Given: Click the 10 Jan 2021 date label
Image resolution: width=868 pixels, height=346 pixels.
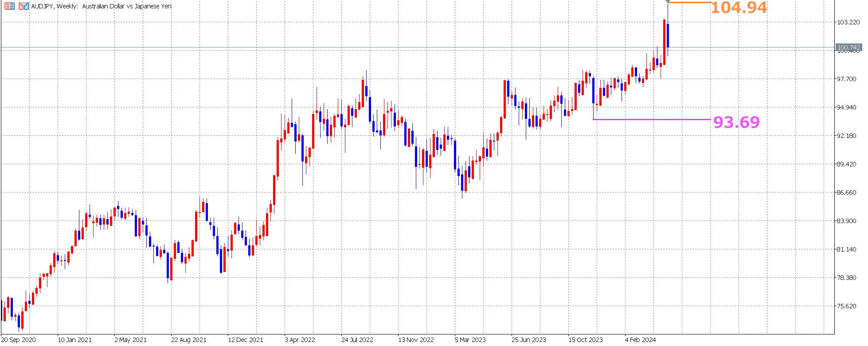Looking at the screenshot, I should [x=75, y=340].
